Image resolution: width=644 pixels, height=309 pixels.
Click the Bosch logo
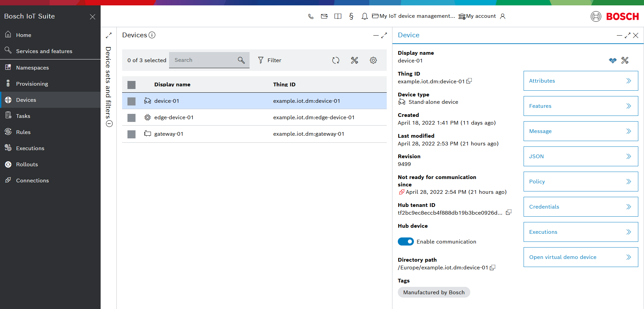615,16
